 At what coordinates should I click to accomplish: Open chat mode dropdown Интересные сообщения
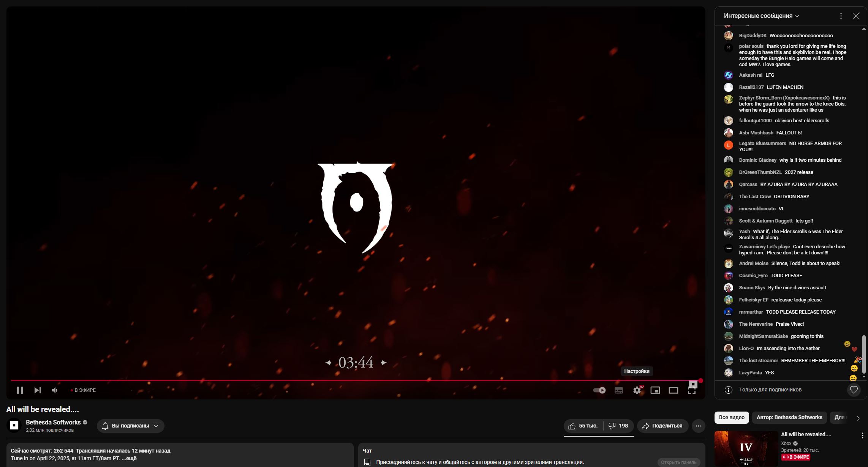761,16
